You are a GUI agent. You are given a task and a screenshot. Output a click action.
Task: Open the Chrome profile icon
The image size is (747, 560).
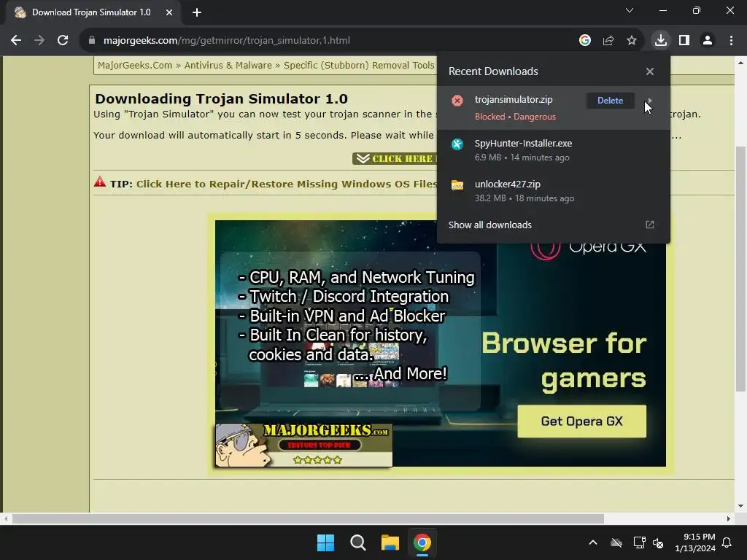click(x=708, y=41)
